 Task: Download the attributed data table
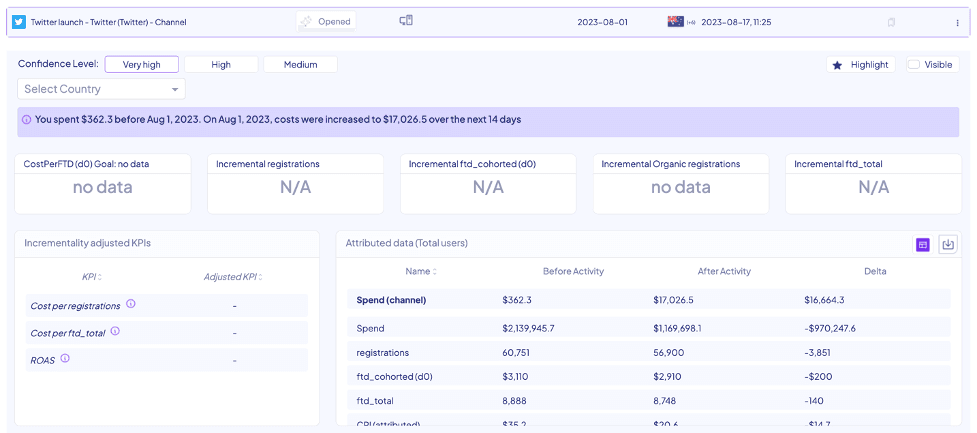pos(948,244)
